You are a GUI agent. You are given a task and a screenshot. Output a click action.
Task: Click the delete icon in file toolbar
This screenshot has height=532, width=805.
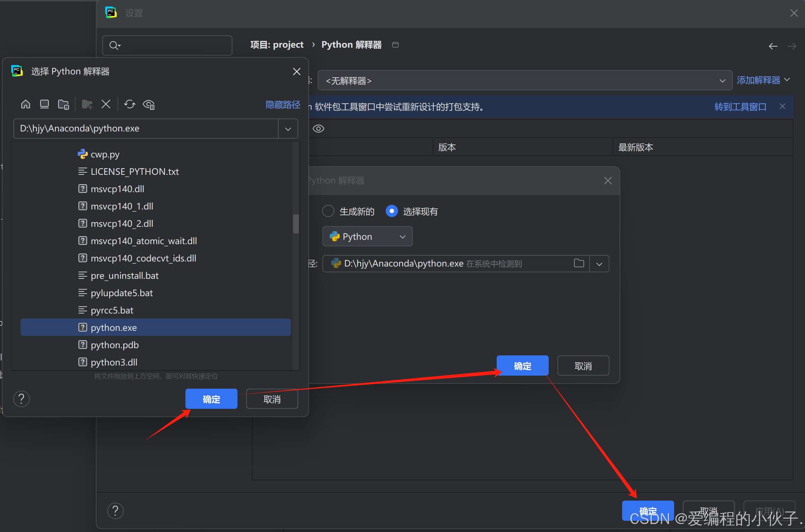pyautogui.click(x=106, y=104)
